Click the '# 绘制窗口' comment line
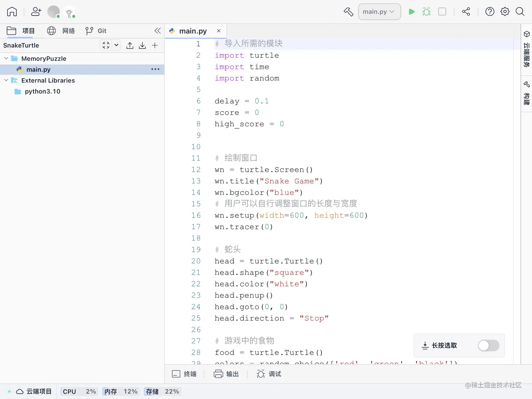The image size is (532, 399). 236,158
